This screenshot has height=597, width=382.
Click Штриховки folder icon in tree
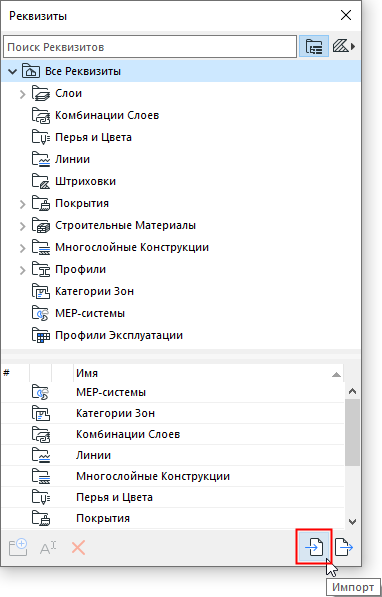tap(41, 181)
